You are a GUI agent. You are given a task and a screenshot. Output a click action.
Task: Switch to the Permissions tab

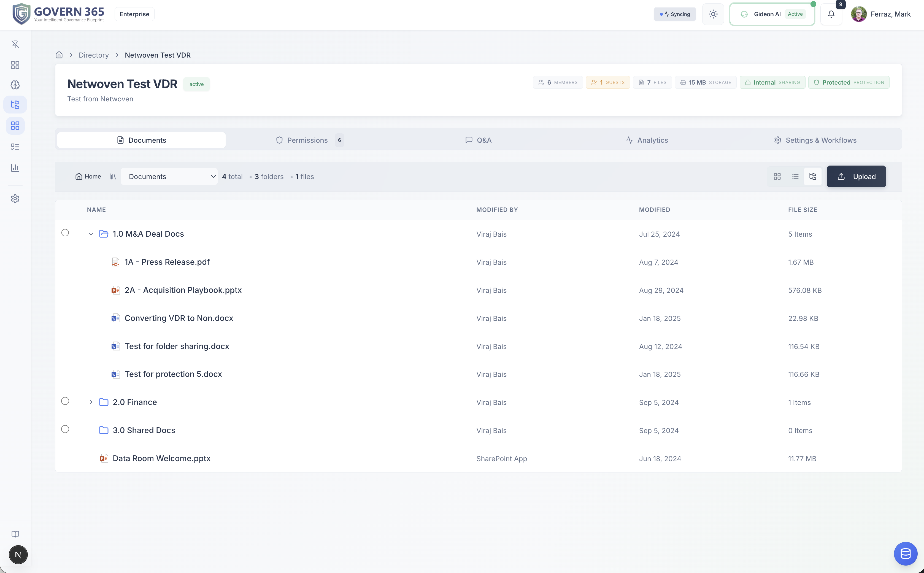click(x=307, y=140)
